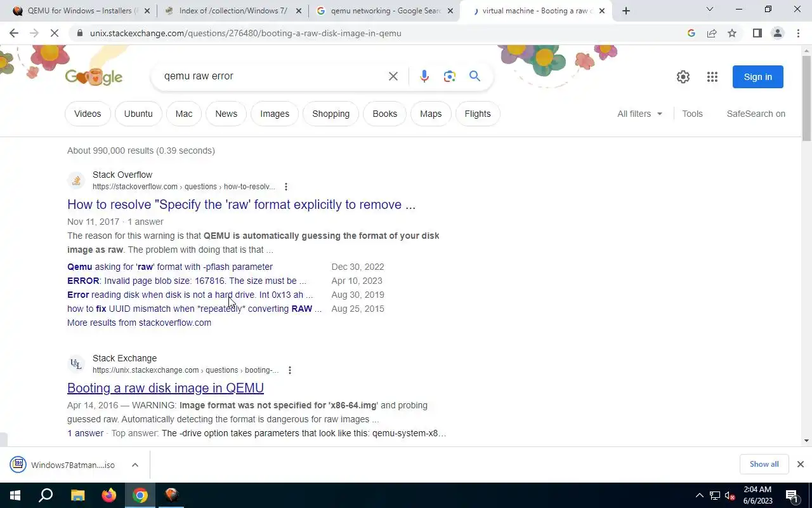812x508 pixels.
Task: Filter results by Flights
Action: (x=478, y=114)
